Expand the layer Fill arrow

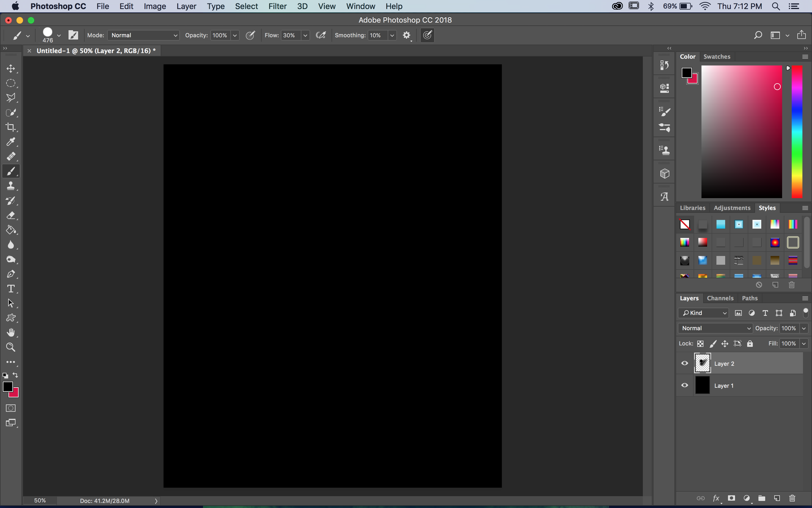click(x=804, y=344)
